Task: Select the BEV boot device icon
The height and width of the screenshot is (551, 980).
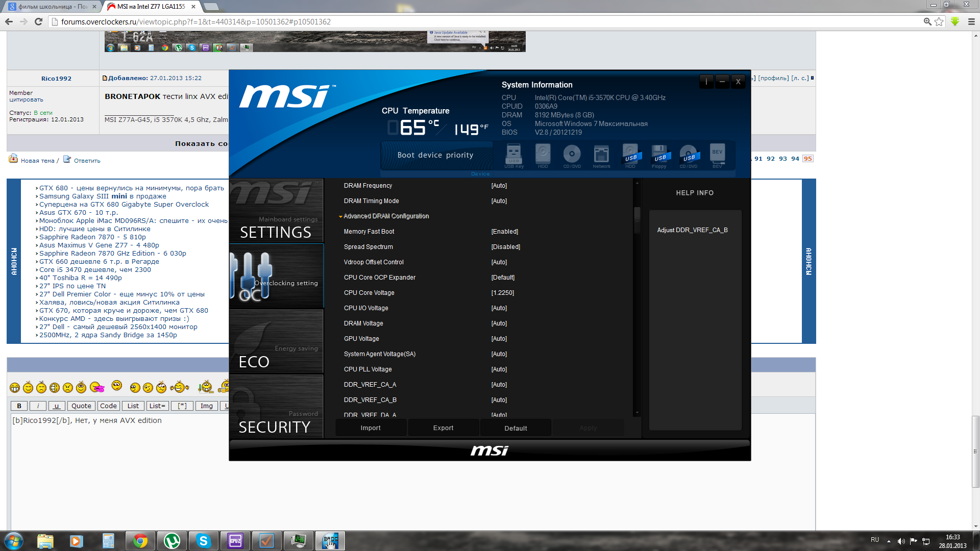Action: tap(717, 154)
